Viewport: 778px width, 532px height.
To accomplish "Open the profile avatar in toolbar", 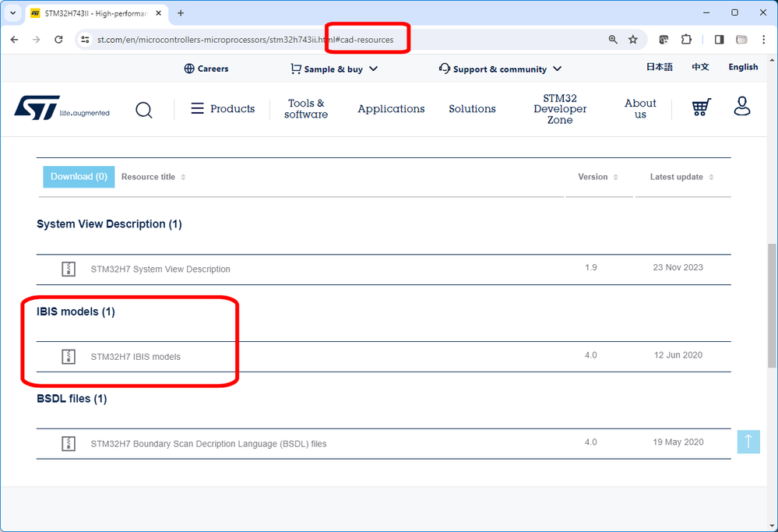I will pos(741,40).
